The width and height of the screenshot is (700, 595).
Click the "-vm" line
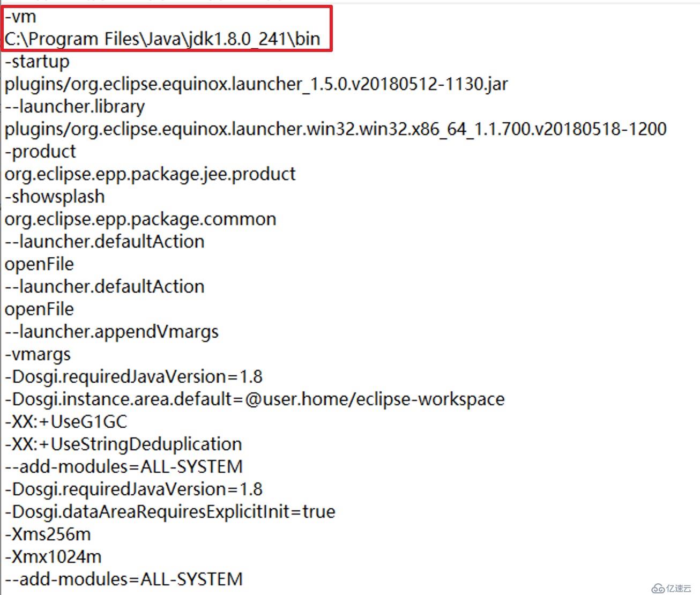click(20, 17)
